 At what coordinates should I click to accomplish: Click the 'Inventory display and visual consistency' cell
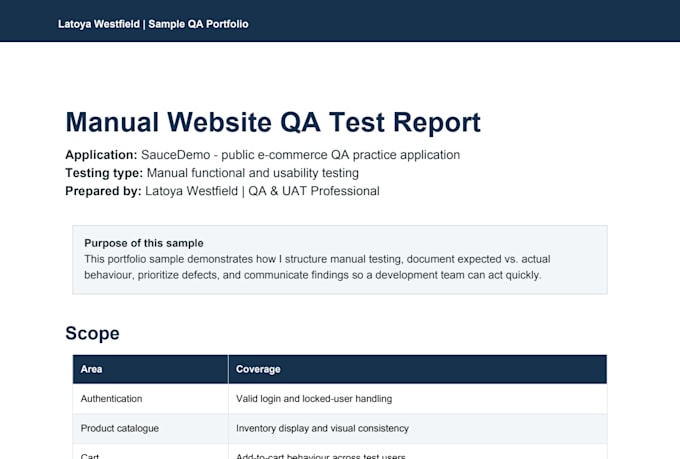pos(418,428)
